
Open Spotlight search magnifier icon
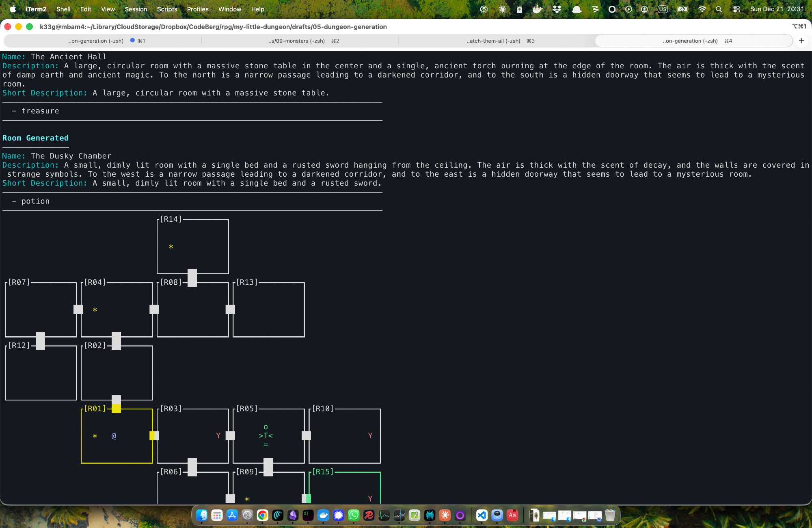point(719,9)
